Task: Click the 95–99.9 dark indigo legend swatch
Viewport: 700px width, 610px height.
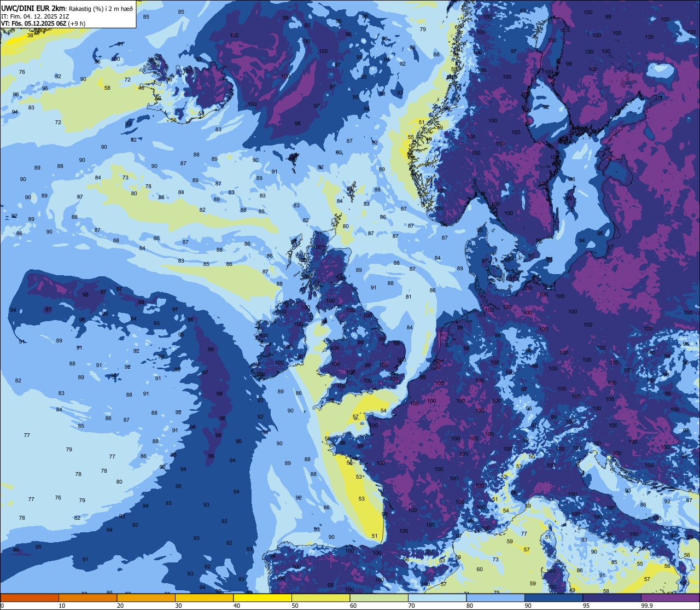Action: (x=612, y=597)
